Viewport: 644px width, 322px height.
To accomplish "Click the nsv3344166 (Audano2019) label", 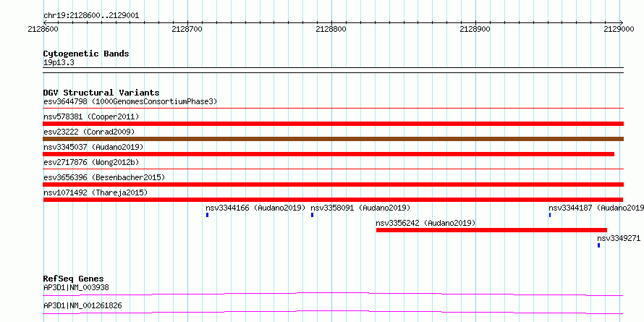I will point(256,208).
